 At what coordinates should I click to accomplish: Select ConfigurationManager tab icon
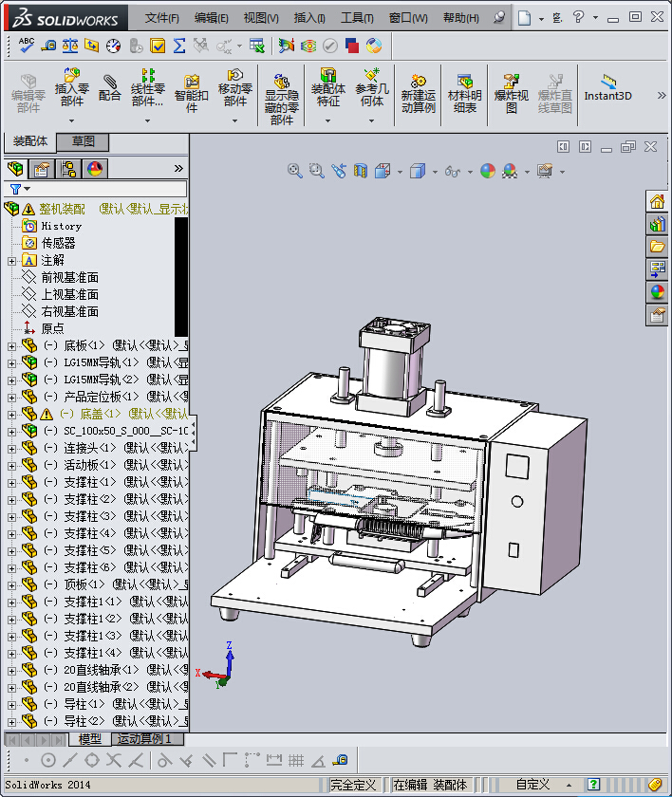(x=68, y=168)
